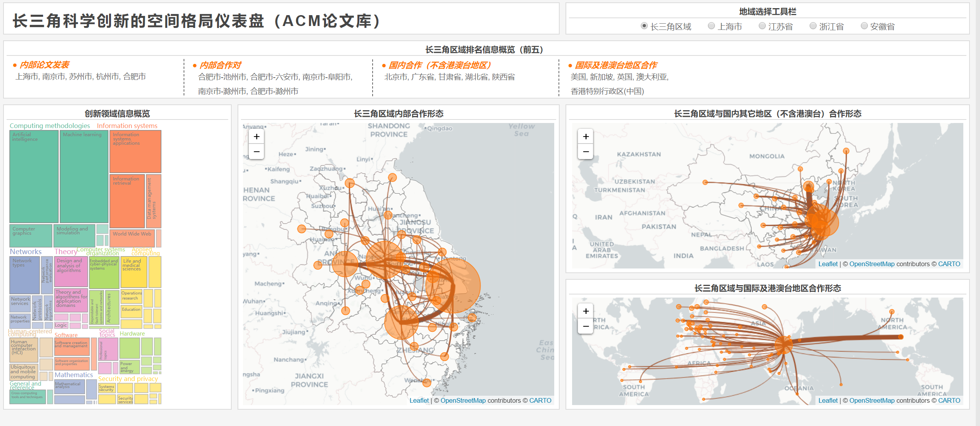The height and width of the screenshot is (426, 980).
Task: Pick the 浙江省 radio button
Action: tap(813, 26)
